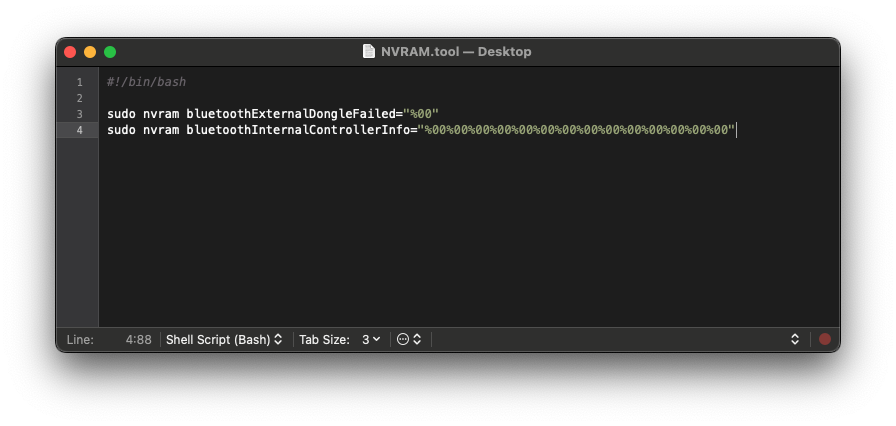Click the word sudo on line 4
This screenshot has height=426, width=896.
point(121,130)
